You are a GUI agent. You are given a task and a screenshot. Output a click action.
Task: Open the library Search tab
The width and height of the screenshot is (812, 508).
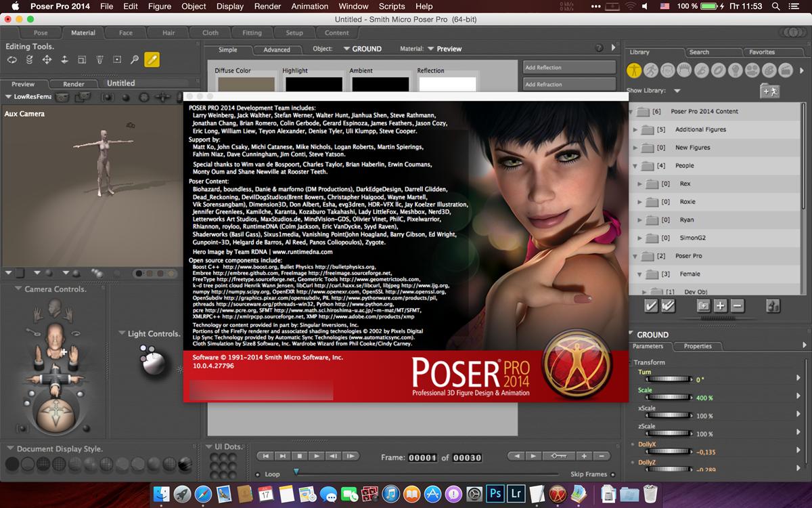coord(699,52)
